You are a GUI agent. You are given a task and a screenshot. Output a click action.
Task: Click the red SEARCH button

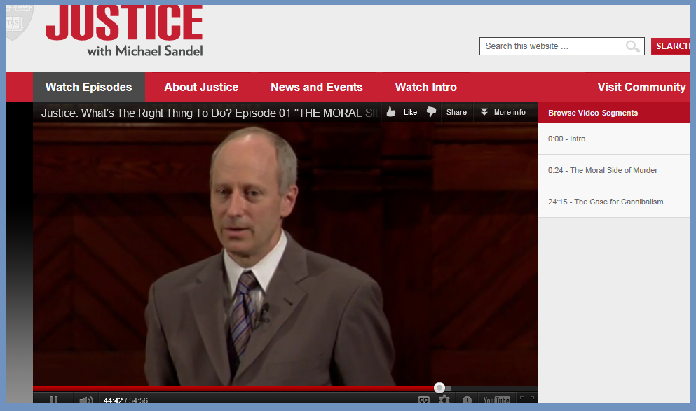[x=671, y=46]
